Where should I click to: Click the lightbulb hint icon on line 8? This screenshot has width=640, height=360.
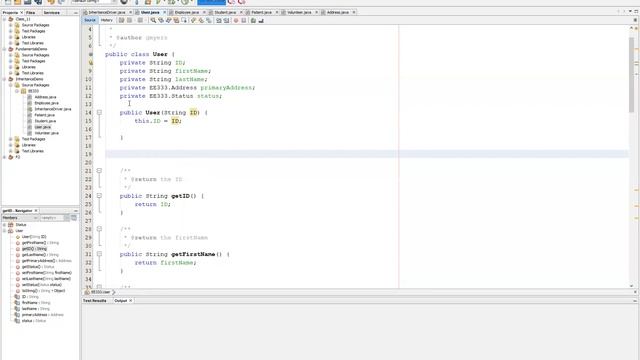point(91,62)
